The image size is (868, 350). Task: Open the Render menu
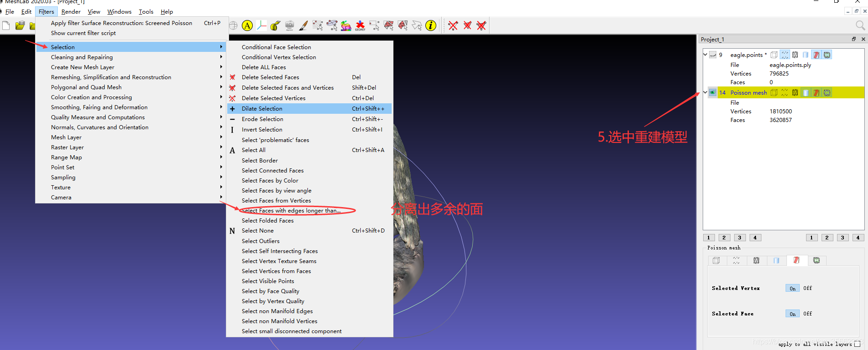pos(71,11)
